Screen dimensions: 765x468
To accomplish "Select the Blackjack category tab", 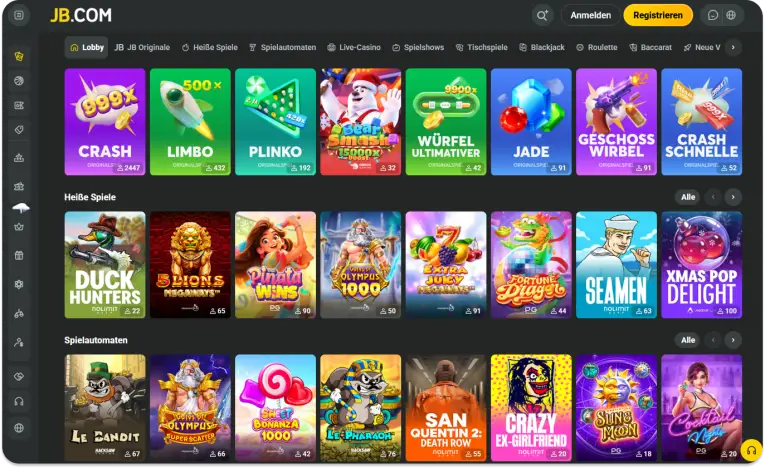I will pyautogui.click(x=542, y=47).
